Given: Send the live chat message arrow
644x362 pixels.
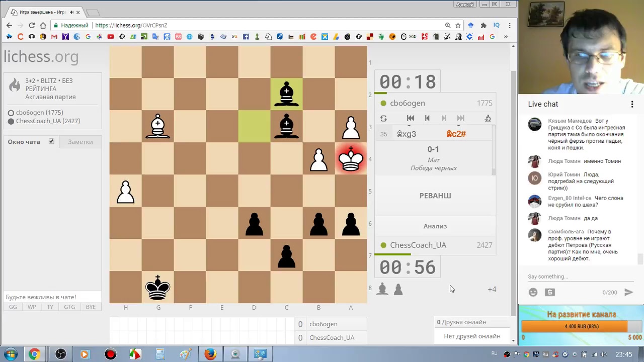Looking at the screenshot, I should coord(628,292).
